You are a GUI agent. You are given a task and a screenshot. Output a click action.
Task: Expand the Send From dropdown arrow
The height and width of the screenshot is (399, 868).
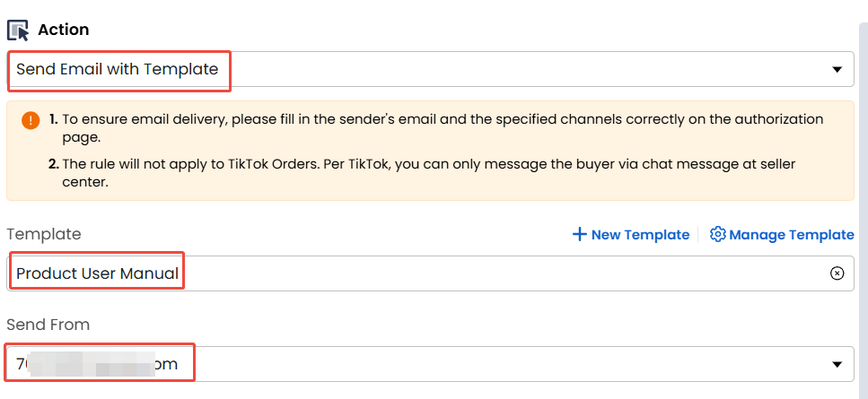pyautogui.click(x=837, y=364)
